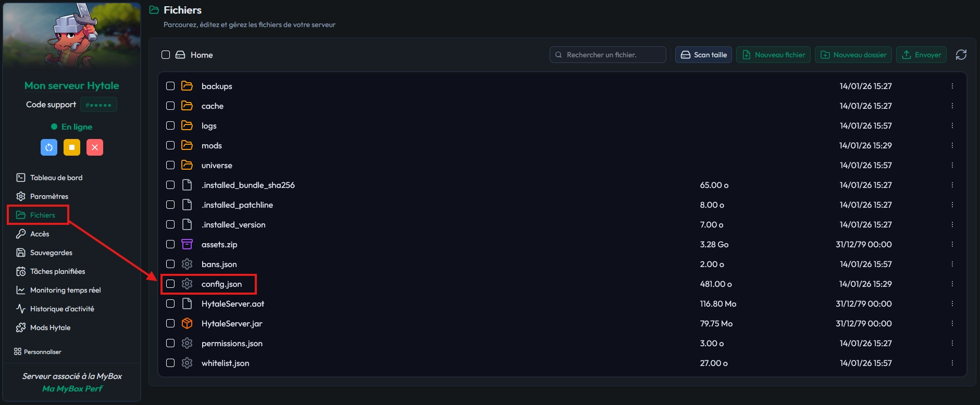Open options menu for bans.json row
980x405 pixels.
952,264
